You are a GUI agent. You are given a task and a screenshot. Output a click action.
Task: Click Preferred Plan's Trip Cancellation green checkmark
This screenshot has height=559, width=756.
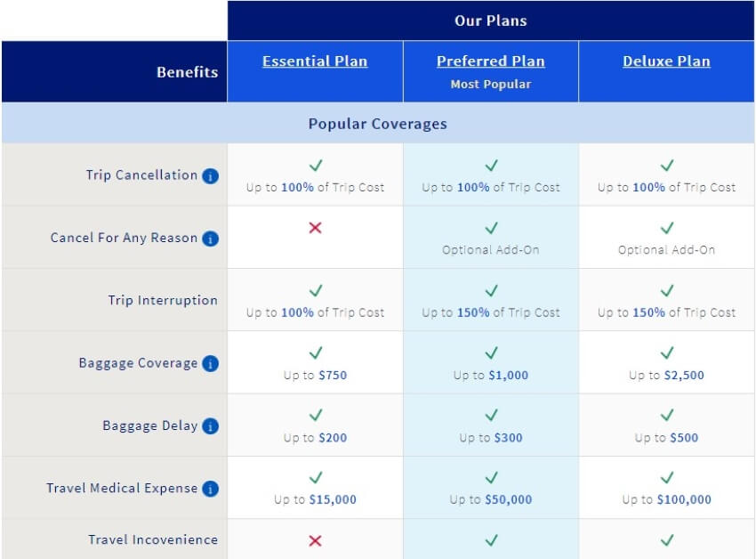[x=491, y=166]
